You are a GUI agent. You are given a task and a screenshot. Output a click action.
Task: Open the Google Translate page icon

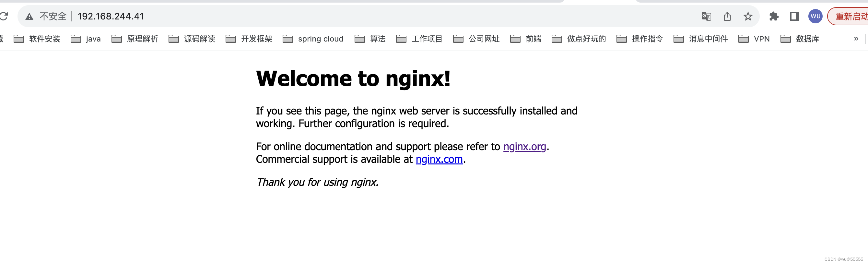[x=706, y=16]
